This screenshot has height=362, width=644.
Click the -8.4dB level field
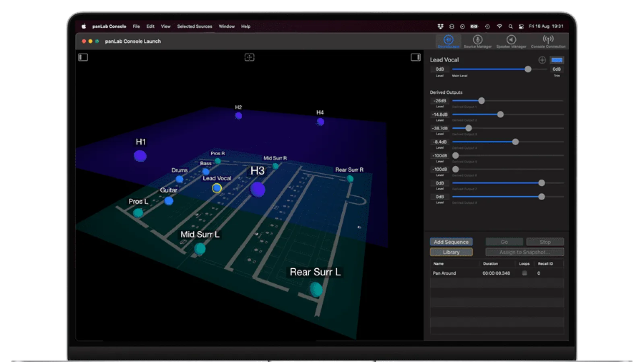coord(440,142)
